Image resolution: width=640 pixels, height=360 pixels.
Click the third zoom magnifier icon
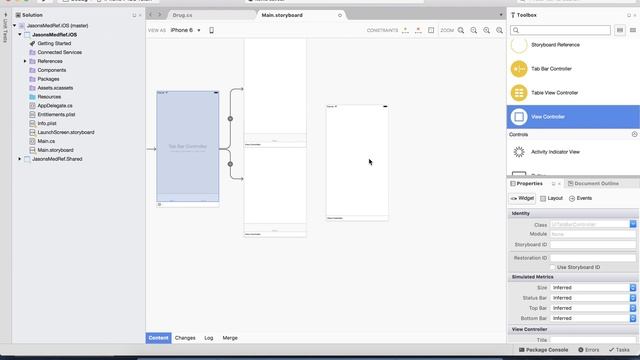point(487,30)
